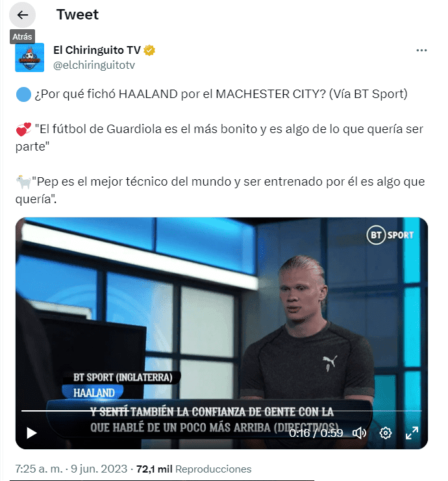Open El Chiringuito TV profile avatar
448x481 pixels.
29,57
